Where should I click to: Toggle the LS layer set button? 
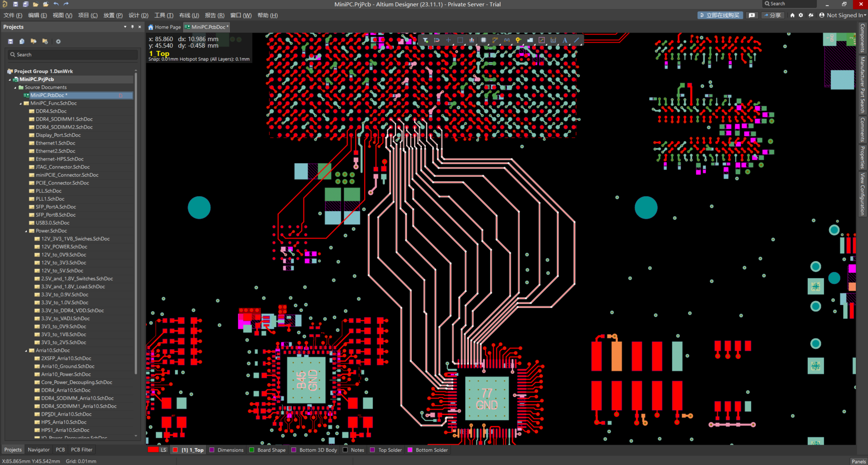coord(163,450)
